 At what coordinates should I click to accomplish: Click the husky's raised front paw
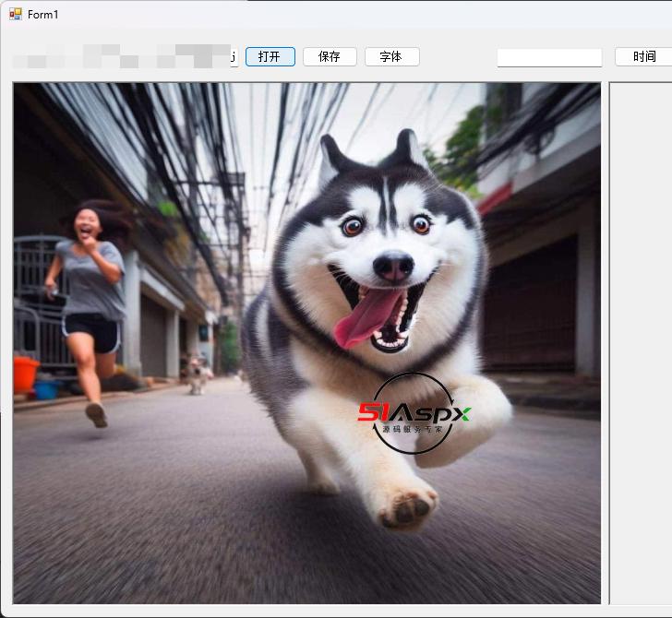pyautogui.click(x=408, y=507)
